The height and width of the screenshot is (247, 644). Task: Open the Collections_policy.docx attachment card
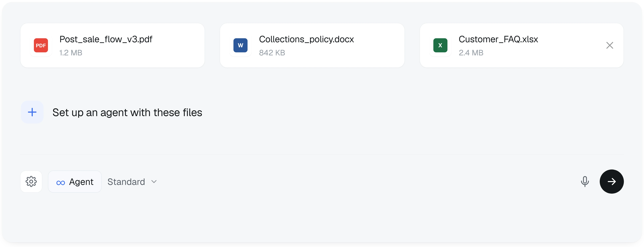tap(312, 45)
